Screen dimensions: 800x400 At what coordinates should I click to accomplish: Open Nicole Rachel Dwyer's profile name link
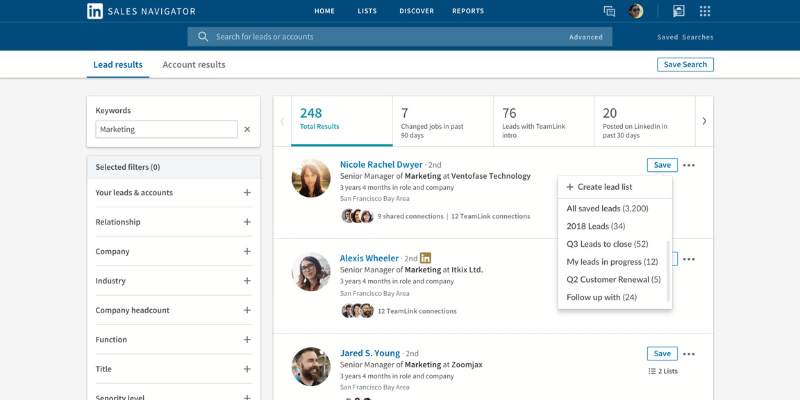[381, 165]
